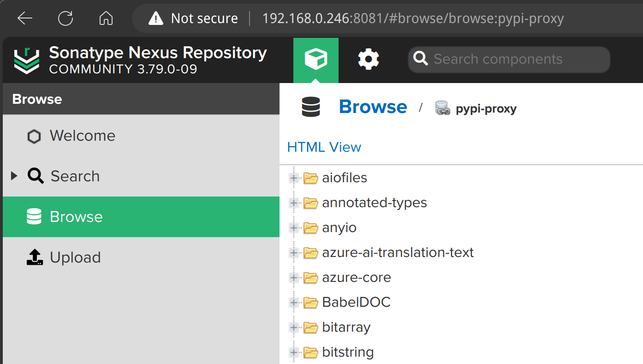Click the large database icon beside Browse heading

point(311,107)
